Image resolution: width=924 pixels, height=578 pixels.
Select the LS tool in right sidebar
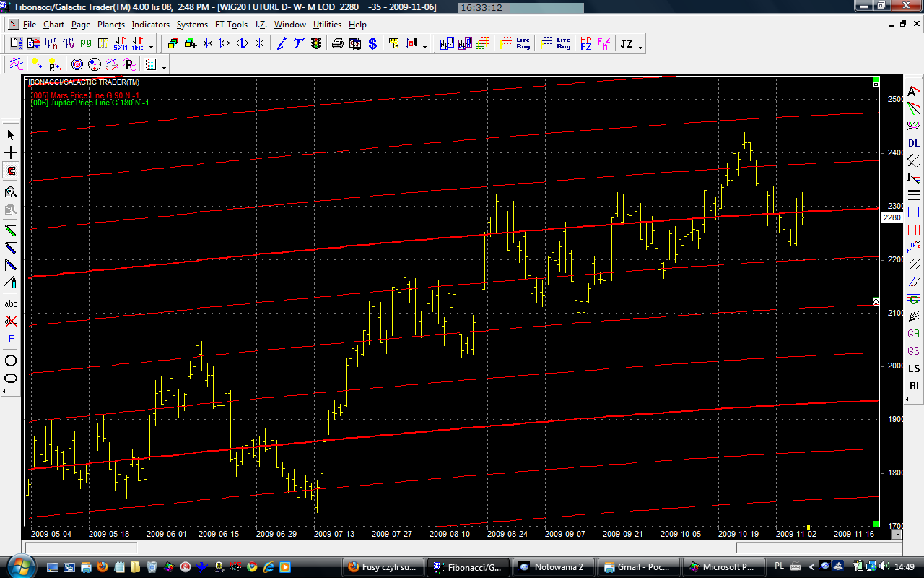click(914, 368)
